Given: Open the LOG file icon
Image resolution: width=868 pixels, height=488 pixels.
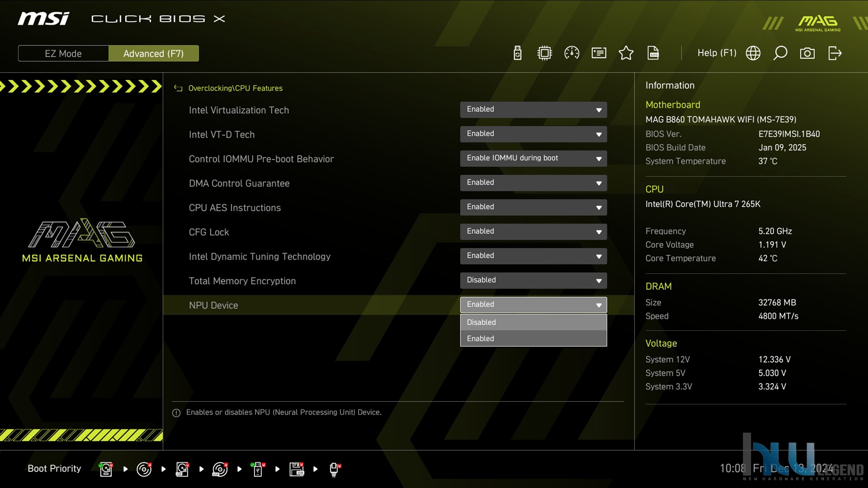Looking at the screenshot, I should (653, 53).
